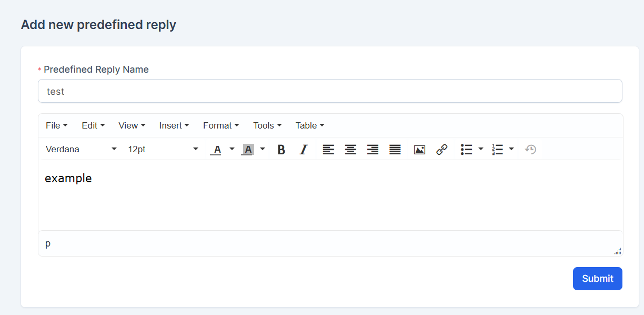The width and height of the screenshot is (644, 315).
Task: Open the background color dropdown arrow
Action: point(263,150)
